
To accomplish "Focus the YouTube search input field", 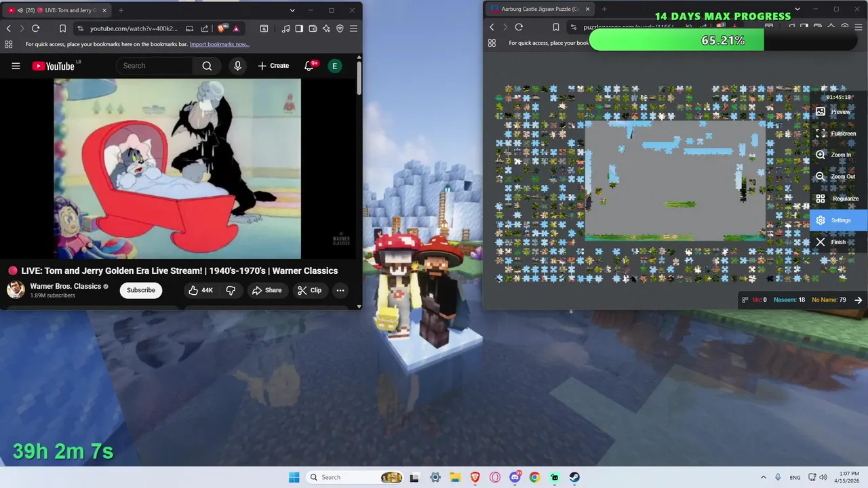I will [155, 66].
